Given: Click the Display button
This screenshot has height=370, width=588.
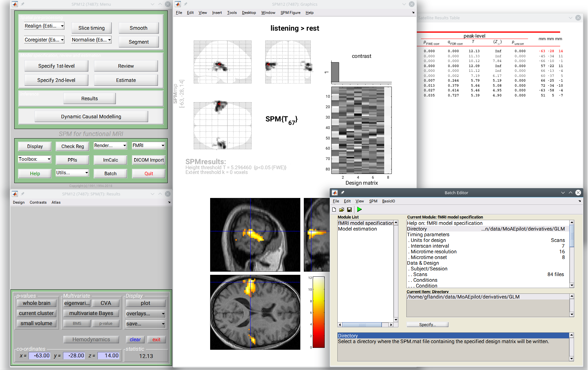Looking at the screenshot, I should pos(35,146).
